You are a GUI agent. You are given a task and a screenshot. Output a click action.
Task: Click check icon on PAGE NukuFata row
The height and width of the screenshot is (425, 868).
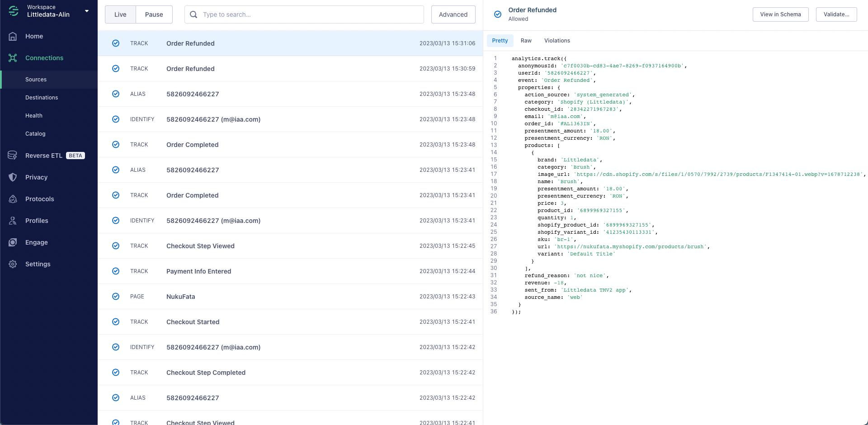(116, 297)
